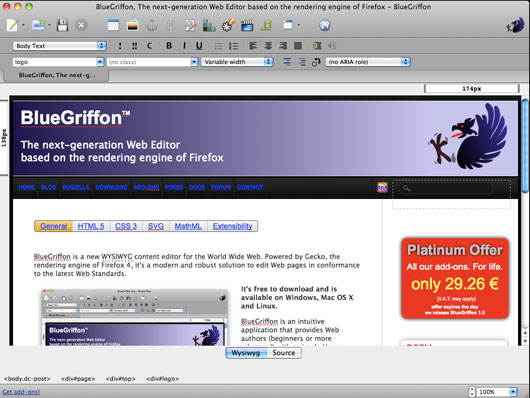Open the Body Text paragraph format dropdown
Screen dimensions: 530x398
tap(59, 46)
